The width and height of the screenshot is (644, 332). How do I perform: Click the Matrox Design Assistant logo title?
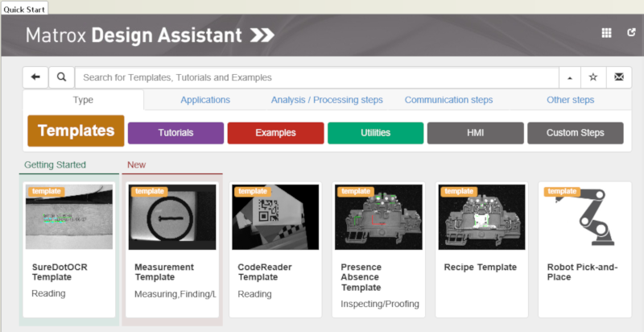click(150, 35)
